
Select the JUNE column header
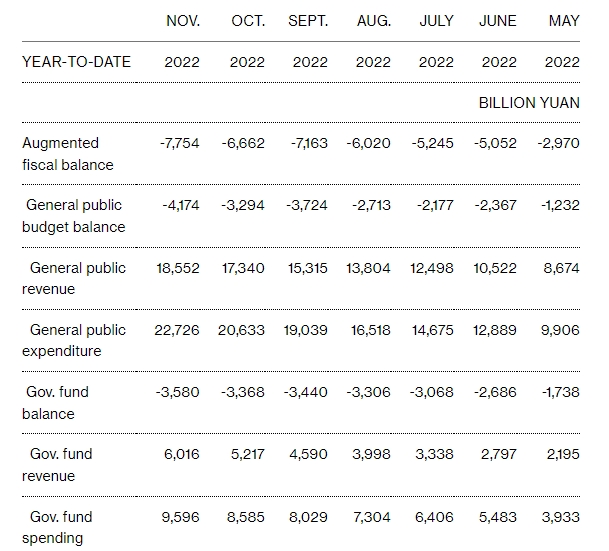[x=498, y=20]
